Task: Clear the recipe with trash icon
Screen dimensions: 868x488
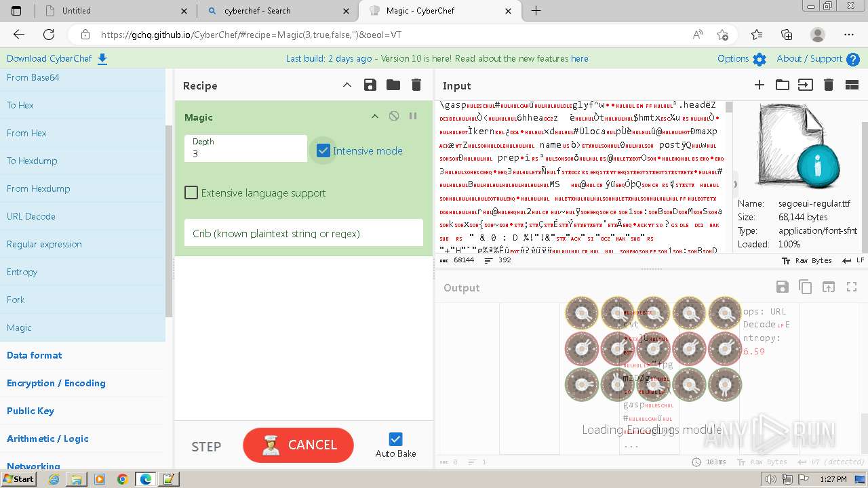Action: [416, 85]
